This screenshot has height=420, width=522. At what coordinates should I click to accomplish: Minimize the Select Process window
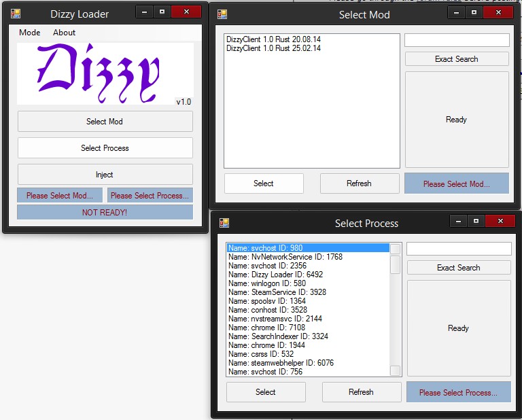click(460, 221)
